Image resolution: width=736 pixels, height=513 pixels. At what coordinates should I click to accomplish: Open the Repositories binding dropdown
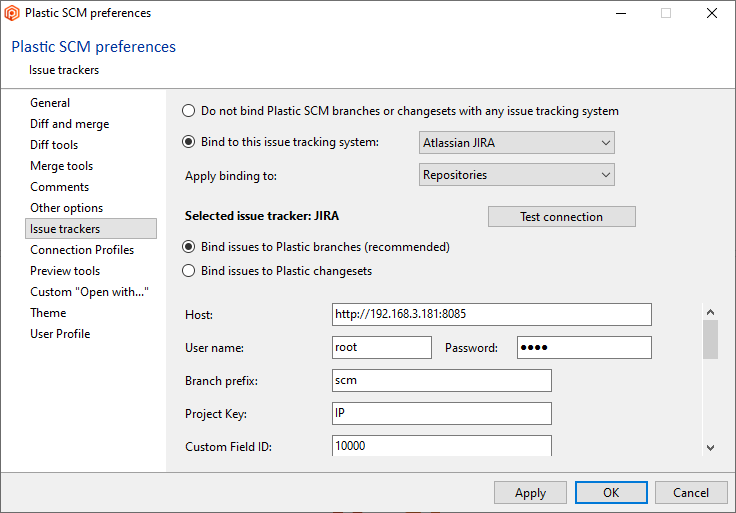(x=516, y=175)
